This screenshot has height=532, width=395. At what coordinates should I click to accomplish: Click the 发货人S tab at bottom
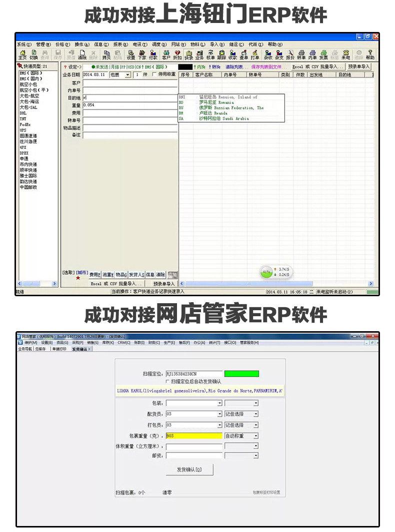[136, 275]
